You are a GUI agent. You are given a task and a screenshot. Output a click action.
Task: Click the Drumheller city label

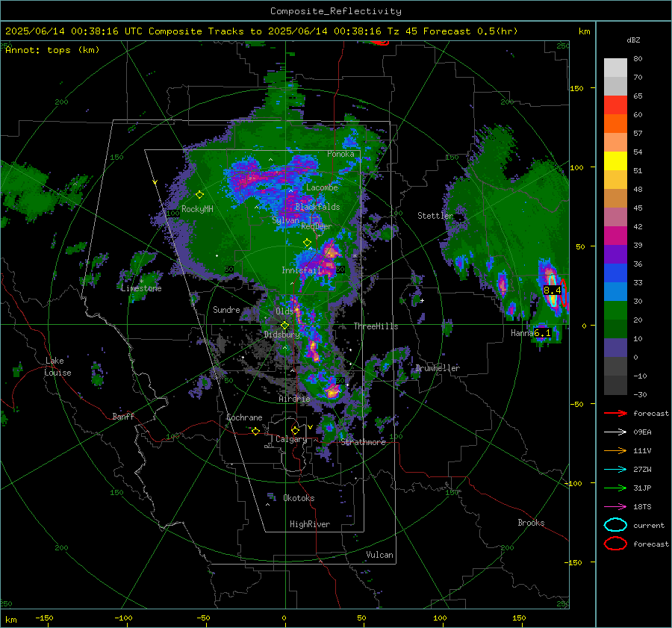pyautogui.click(x=438, y=368)
